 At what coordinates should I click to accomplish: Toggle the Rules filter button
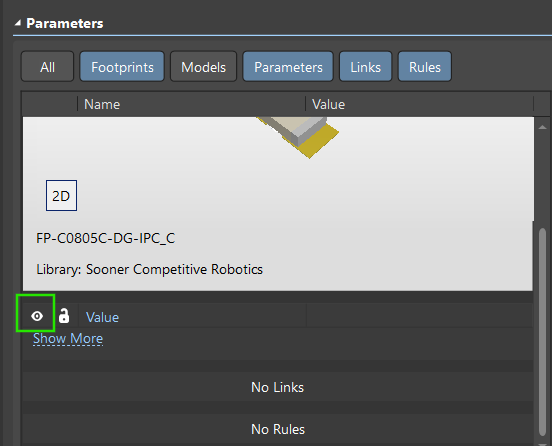click(x=425, y=67)
